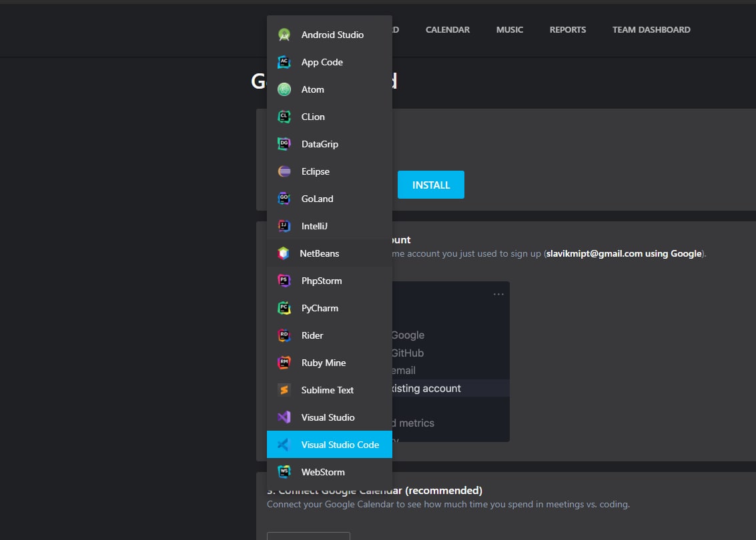Click the Android Studio icon

click(284, 35)
